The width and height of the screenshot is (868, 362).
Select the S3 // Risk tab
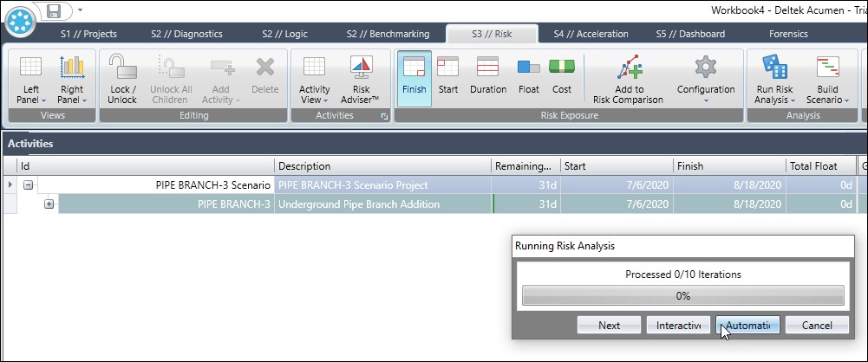point(492,34)
